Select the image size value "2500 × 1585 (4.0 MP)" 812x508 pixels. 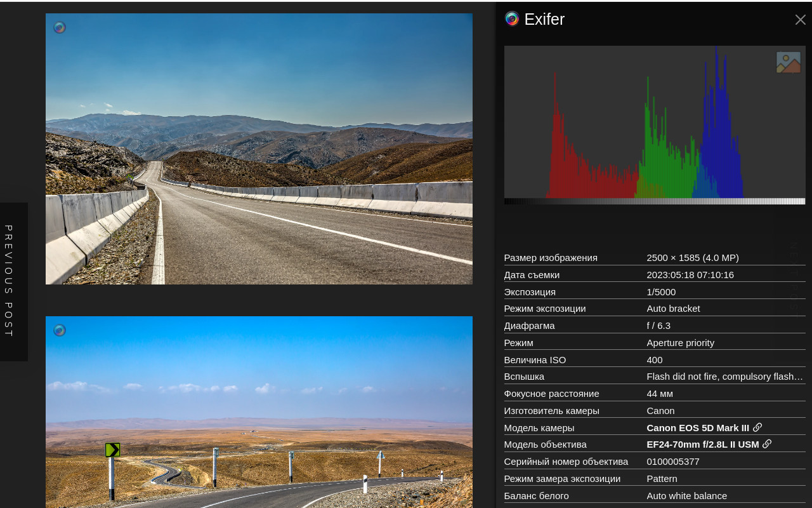[693, 258]
